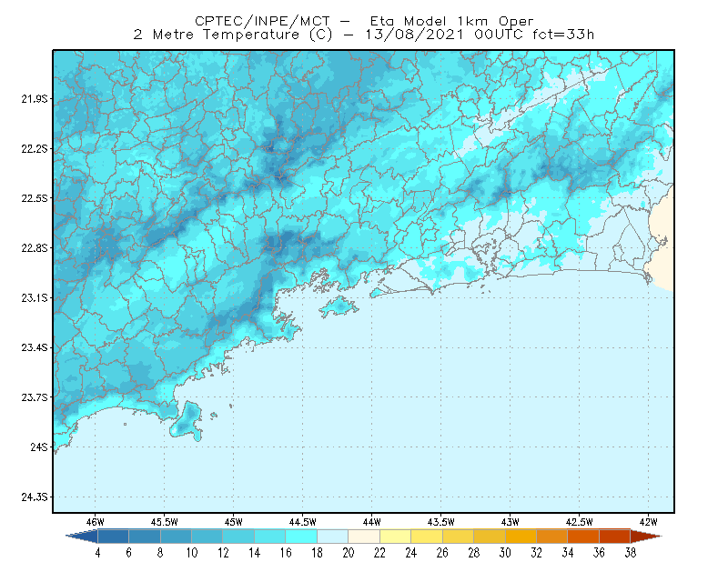Select the 26 to 28 degree legend swatch
The height and width of the screenshot is (562, 728).
point(459,537)
